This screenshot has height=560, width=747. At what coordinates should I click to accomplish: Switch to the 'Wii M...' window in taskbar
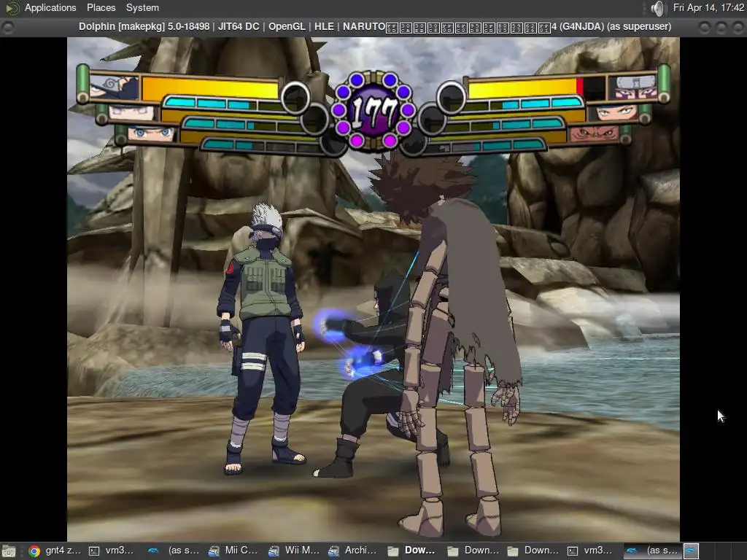pos(294,551)
